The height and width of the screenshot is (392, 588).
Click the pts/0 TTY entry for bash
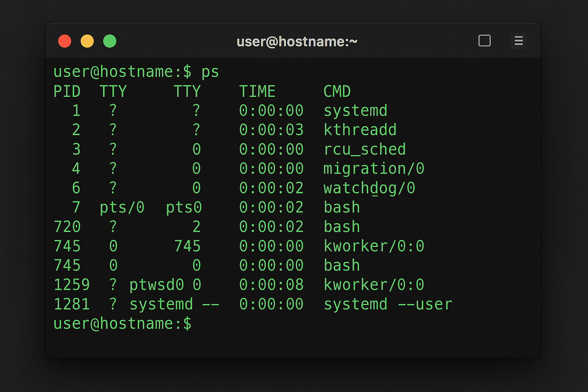click(122, 207)
